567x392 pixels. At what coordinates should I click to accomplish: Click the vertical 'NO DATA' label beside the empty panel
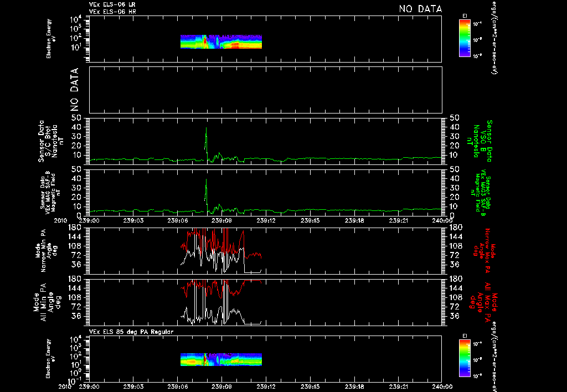click(74, 89)
